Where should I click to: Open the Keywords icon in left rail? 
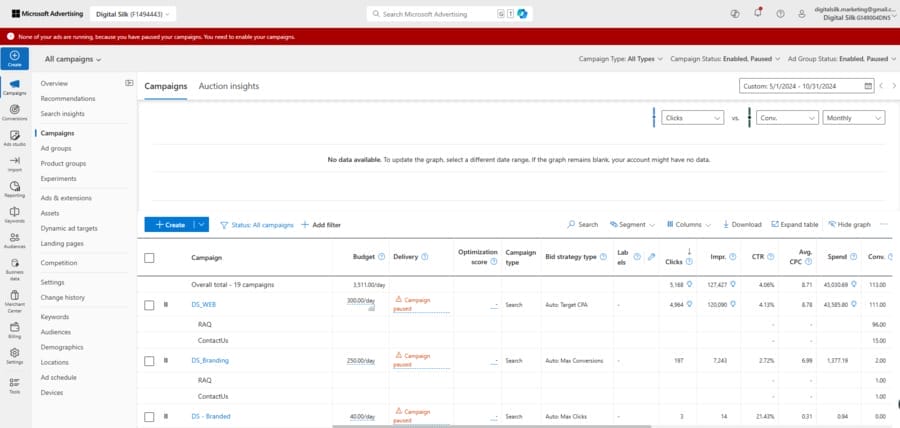point(14,214)
